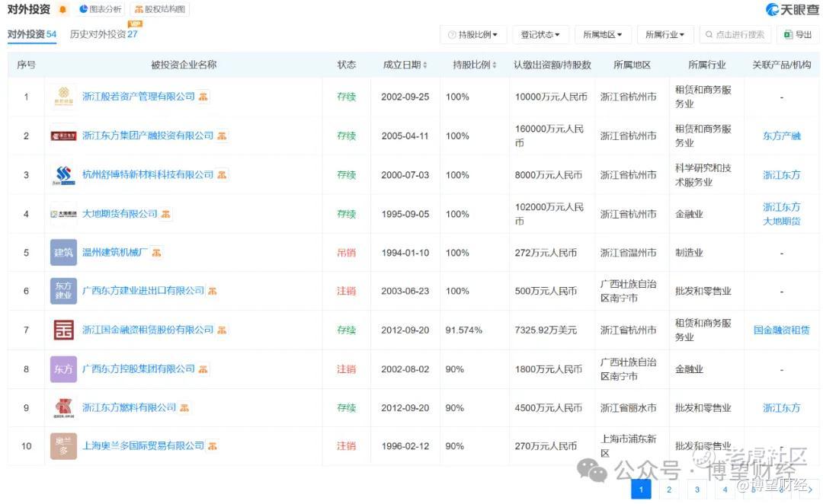Click the 被投资企业名称 column header

click(x=184, y=65)
